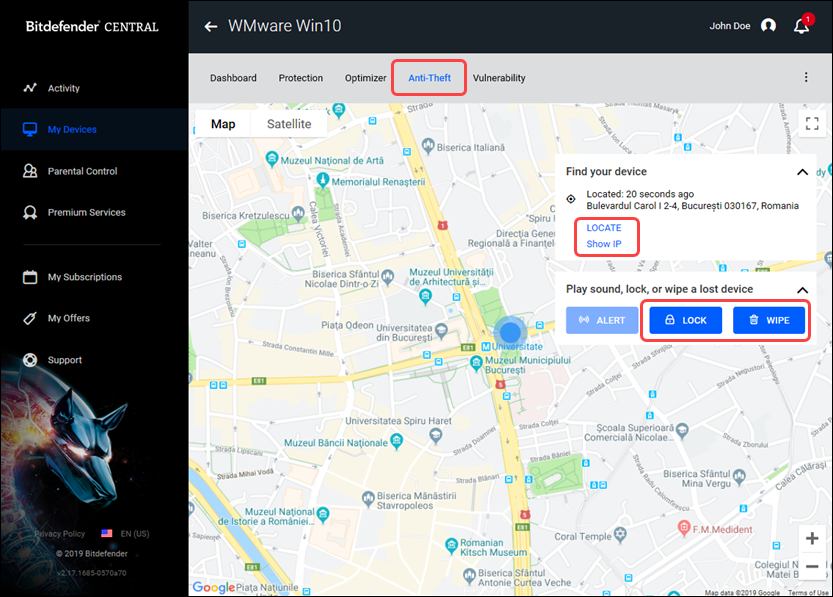Viewport: 833px width, 597px height.
Task: Click the back arrow next to WMware Win10
Action: (x=210, y=26)
